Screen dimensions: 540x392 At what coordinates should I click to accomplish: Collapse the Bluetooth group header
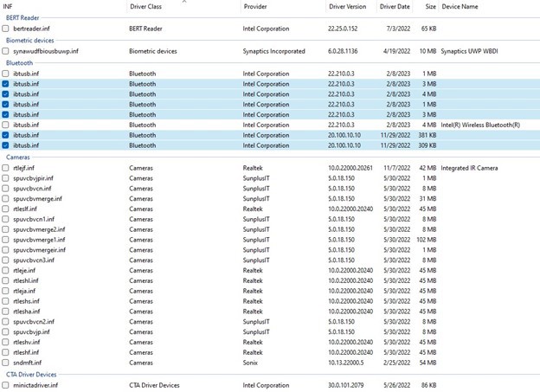point(19,62)
